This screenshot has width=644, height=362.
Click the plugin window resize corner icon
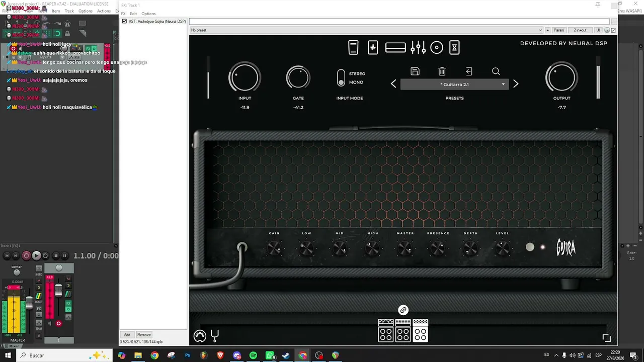tap(606, 338)
